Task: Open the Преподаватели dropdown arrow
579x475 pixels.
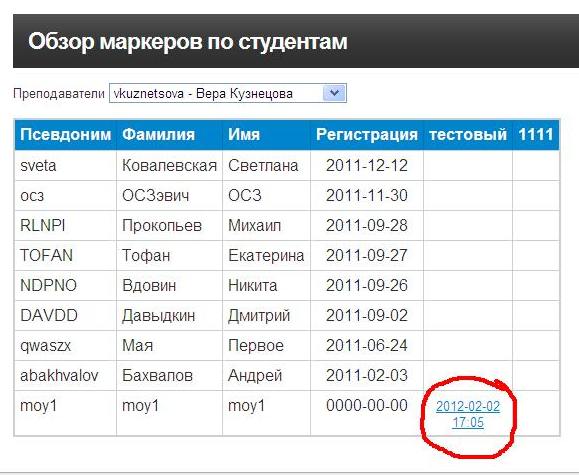Action: (x=334, y=93)
